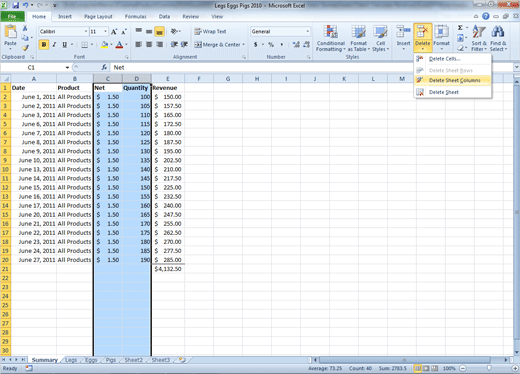Click Decrease Decimal icon
The width and height of the screenshot is (520, 374).
point(306,44)
